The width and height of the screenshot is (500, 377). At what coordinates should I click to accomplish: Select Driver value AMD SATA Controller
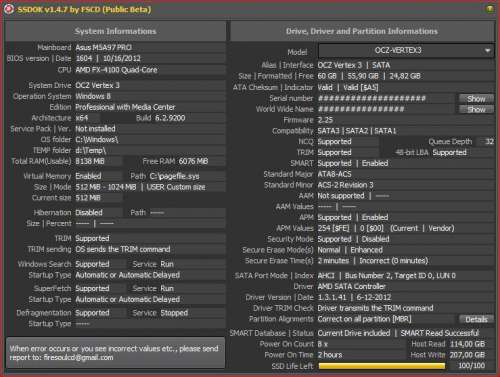tap(351, 287)
